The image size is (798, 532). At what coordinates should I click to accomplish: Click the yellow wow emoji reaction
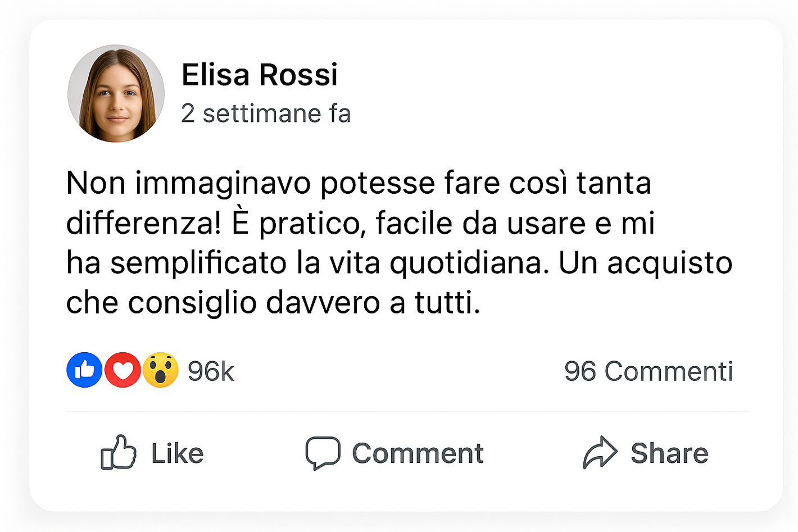point(161,370)
